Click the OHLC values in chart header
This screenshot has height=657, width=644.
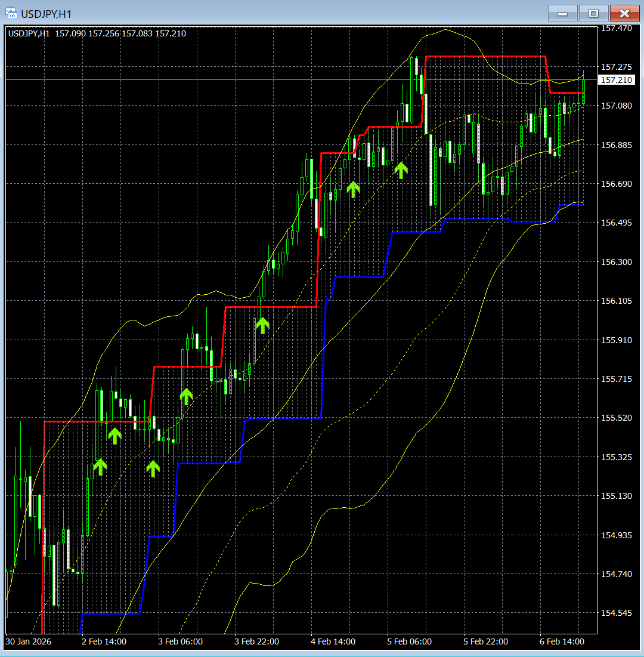[x=120, y=33]
